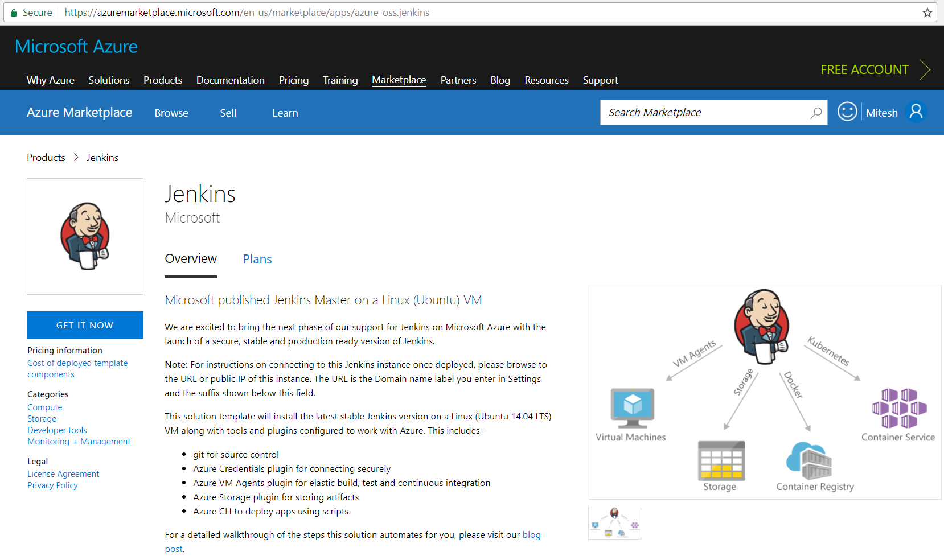
Task: Click the Pricing information heading
Action: point(65,351)
